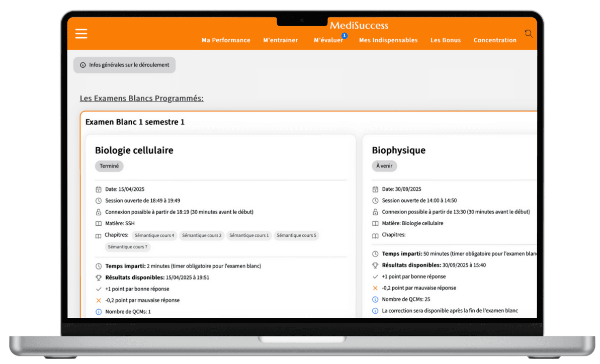Click the Terminé status badge
The width and height of the screenshot is (600, 364).
coord(109,166)
